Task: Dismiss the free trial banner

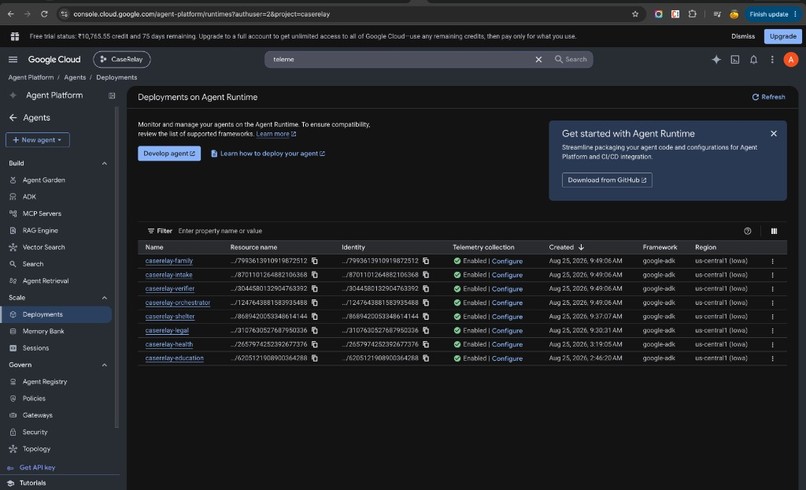Action: (x=743, y=37)
